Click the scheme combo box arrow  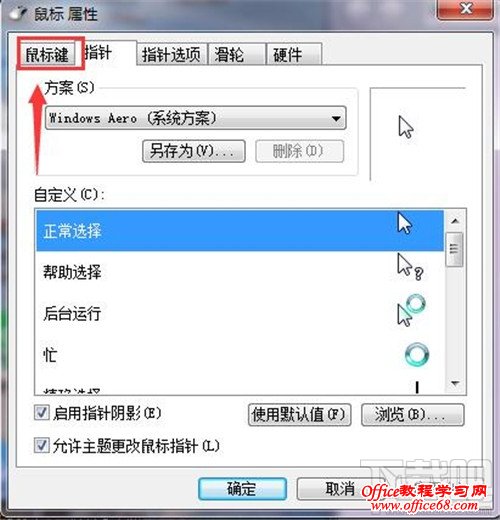pyautogui.click(x=336, y=118)
